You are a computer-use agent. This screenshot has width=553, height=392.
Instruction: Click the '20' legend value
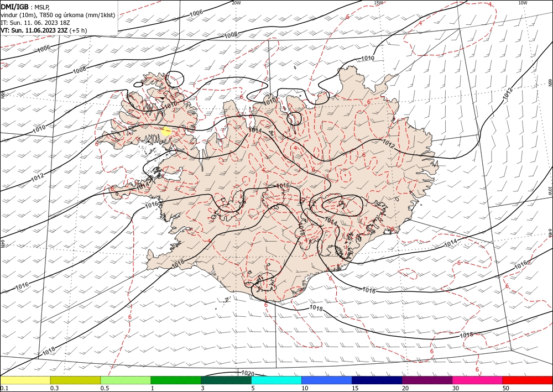click(405, 388)
